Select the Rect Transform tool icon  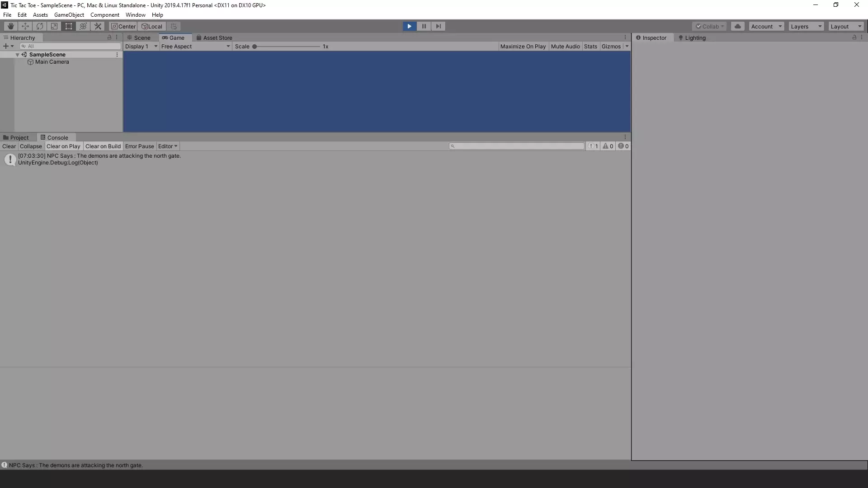click(x=69, y=26)
